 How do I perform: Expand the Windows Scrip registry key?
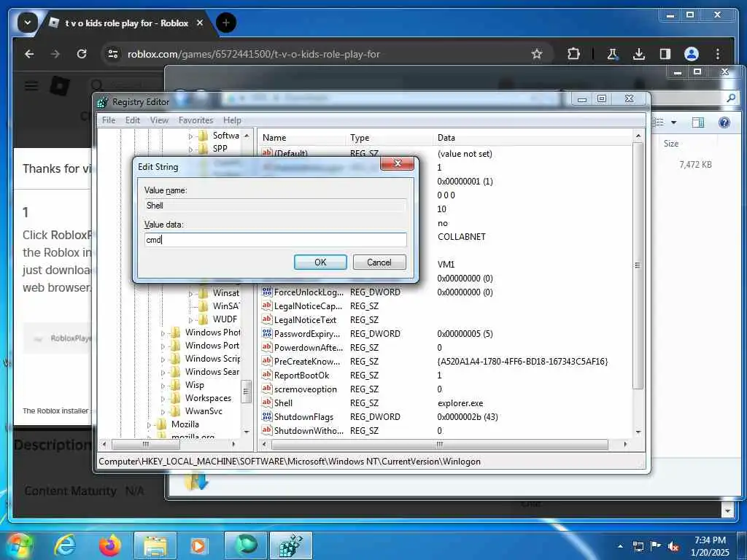163,359
